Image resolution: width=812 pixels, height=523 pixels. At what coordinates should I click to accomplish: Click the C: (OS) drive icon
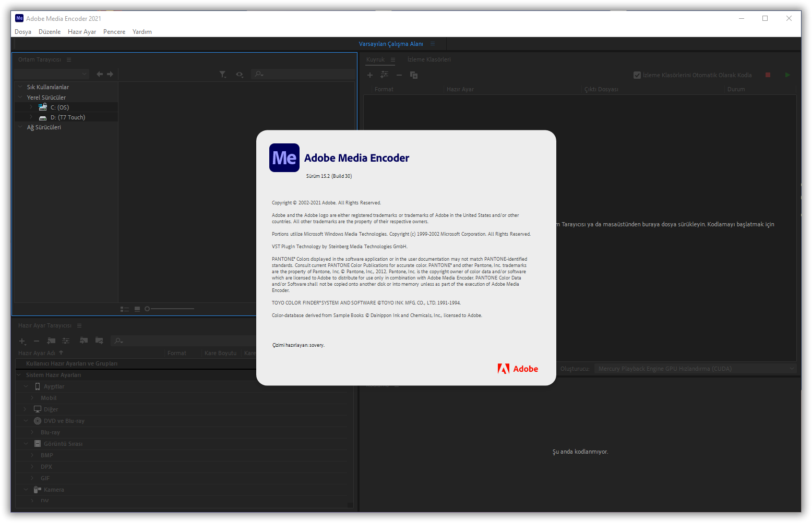(x=43, y=107)
